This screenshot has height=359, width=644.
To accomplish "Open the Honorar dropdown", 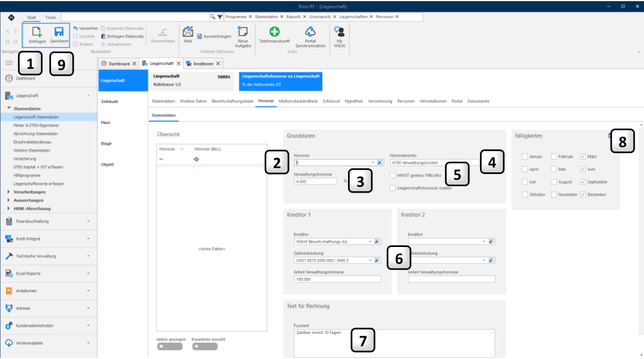I will tap(373, 163).
